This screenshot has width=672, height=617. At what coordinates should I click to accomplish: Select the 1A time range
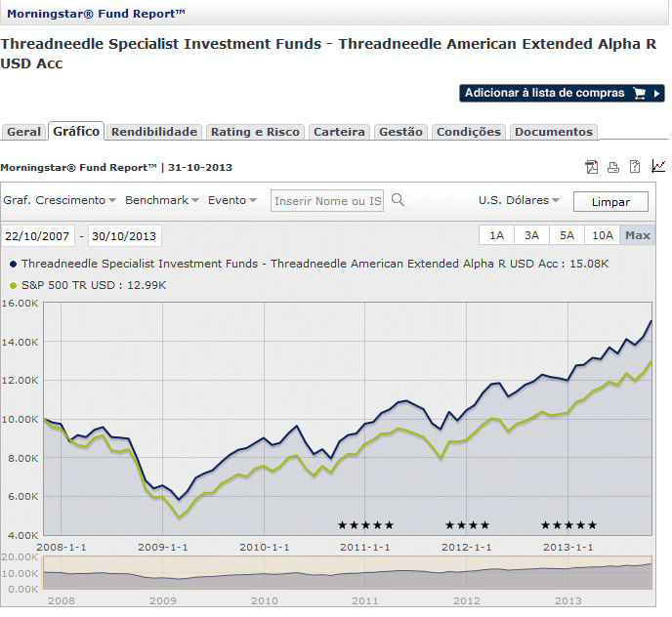pos(496,235)
